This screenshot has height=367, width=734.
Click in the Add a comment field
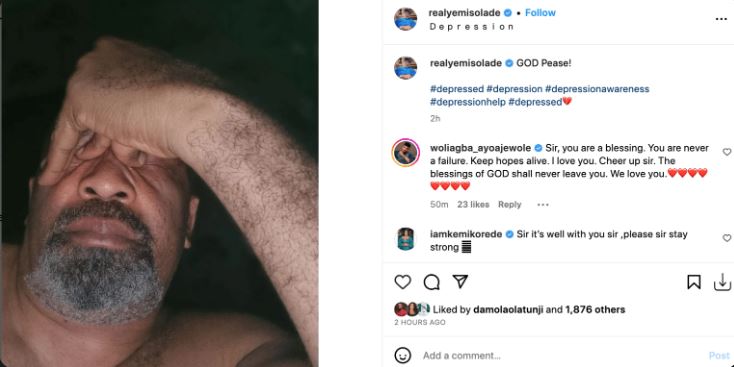(562, 355)
